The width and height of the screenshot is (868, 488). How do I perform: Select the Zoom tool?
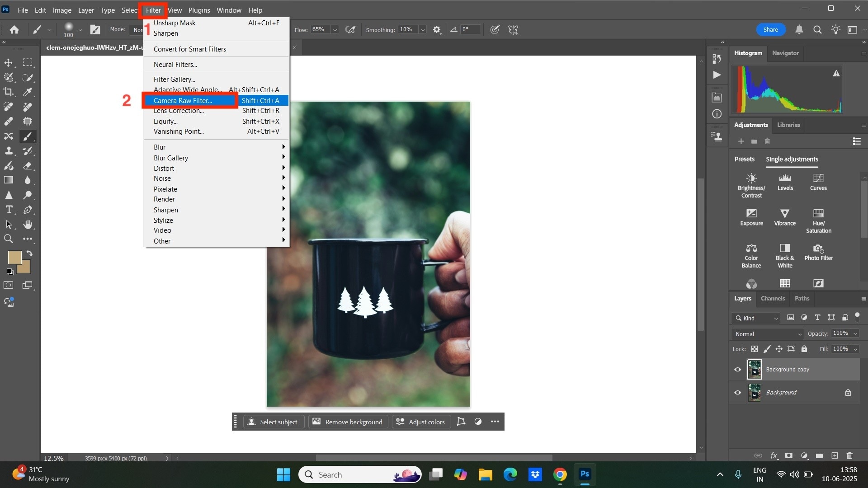coord(9,239)
